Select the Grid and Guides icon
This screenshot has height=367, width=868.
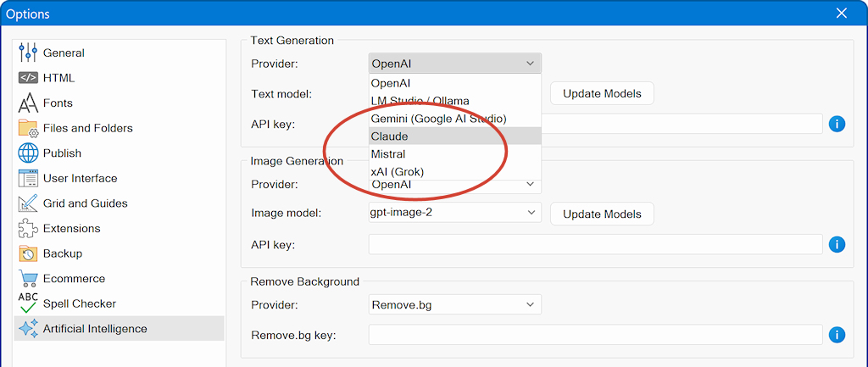point(28,203)
